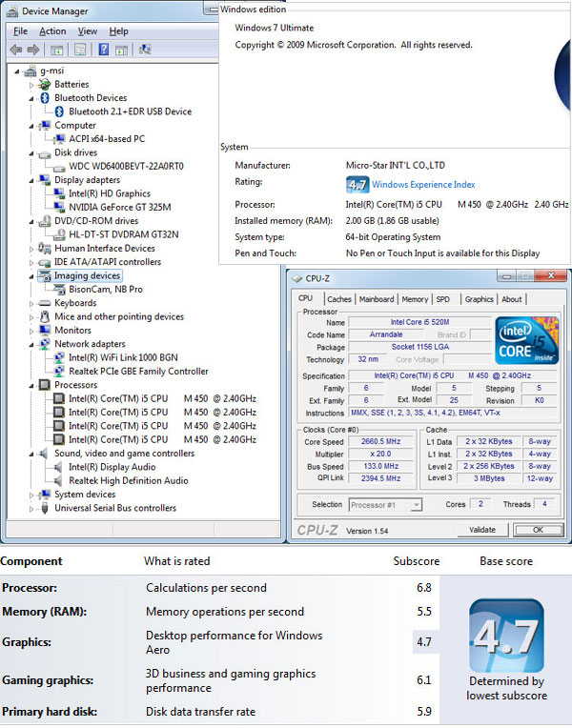Select the Intel(R) WiFi Link 1000 BGN icon
The height and width of the screenshot is (728, 572).
click(59, 357)
